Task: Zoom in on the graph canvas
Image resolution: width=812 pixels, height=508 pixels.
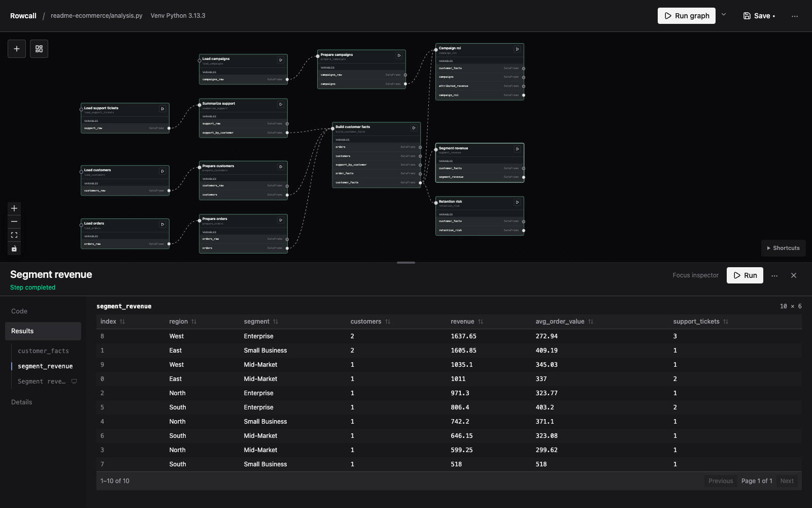Action: click(14, 208)
